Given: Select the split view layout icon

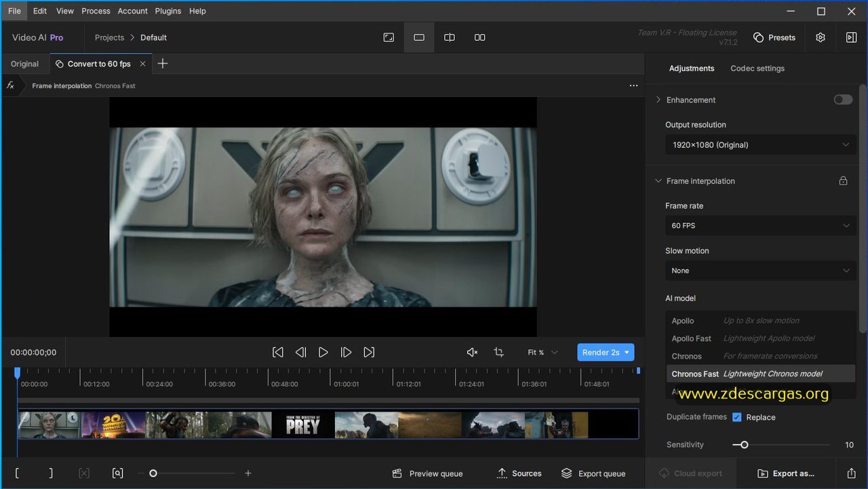Looking at the screenshot, I should pos(449,37).
